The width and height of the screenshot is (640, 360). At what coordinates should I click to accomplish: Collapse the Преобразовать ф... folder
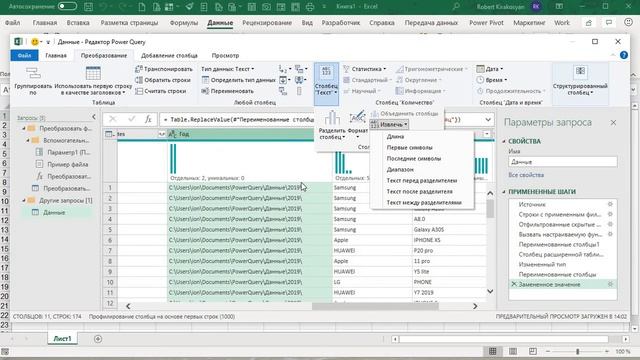click(24, 129)
